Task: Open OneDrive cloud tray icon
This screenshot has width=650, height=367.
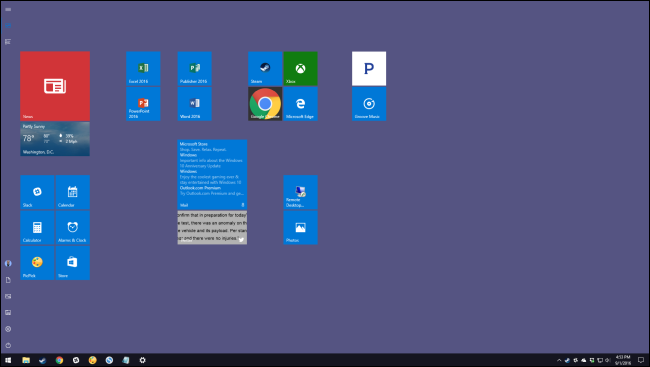Action: pos(584,360)
